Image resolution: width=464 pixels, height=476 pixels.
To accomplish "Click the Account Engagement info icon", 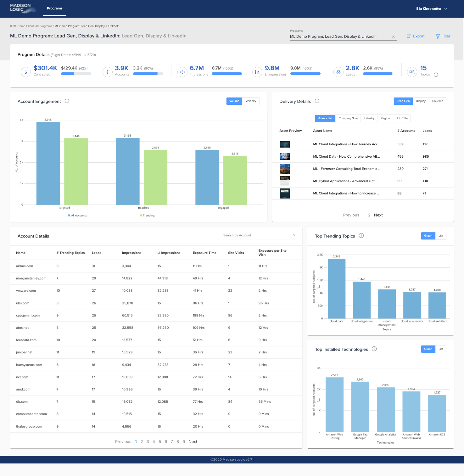I will 67,101.
